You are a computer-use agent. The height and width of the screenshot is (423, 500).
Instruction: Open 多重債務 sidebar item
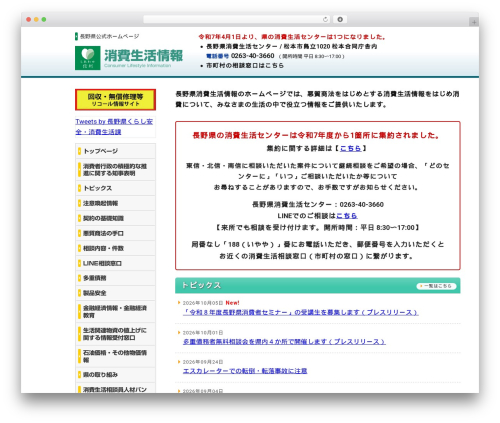[115, 278]
